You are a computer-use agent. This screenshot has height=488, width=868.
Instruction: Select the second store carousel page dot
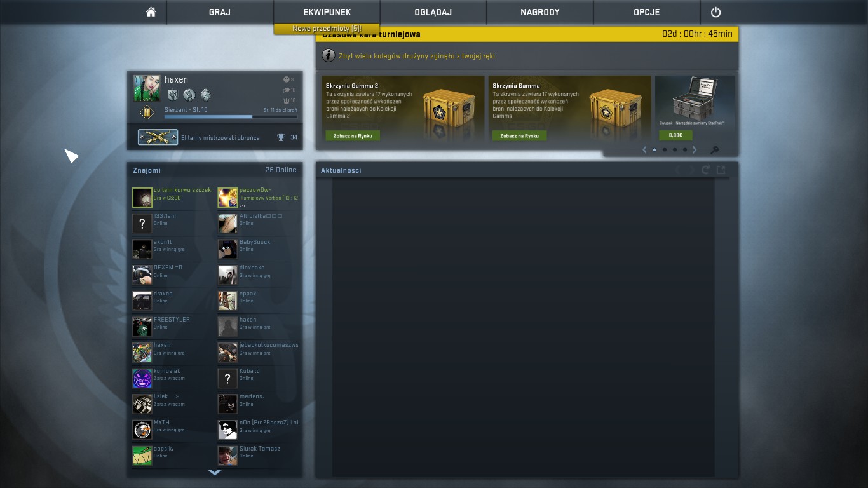[x=665, y=150]
